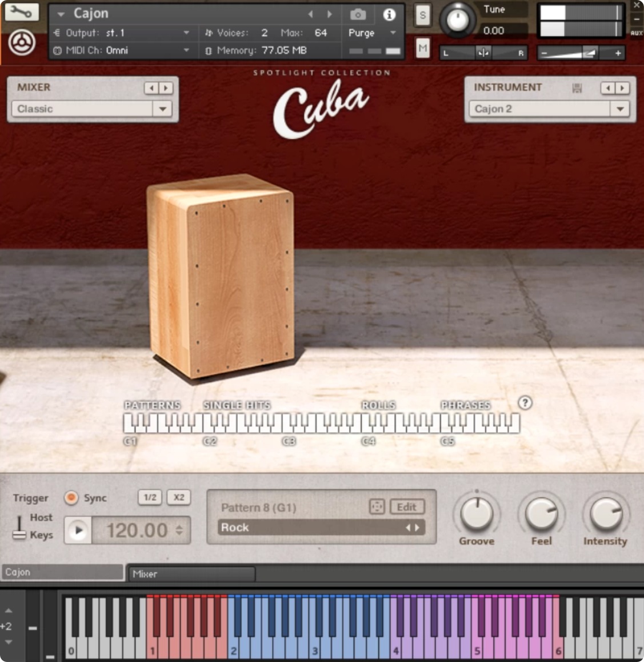644x662 pixels.
Task: Open the snapshot view with the camera icon
Action: [x=358, y=15]
